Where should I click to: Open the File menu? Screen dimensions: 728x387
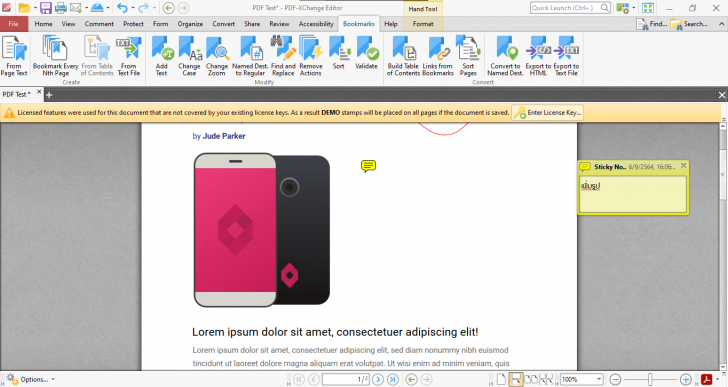click(13, 24)
